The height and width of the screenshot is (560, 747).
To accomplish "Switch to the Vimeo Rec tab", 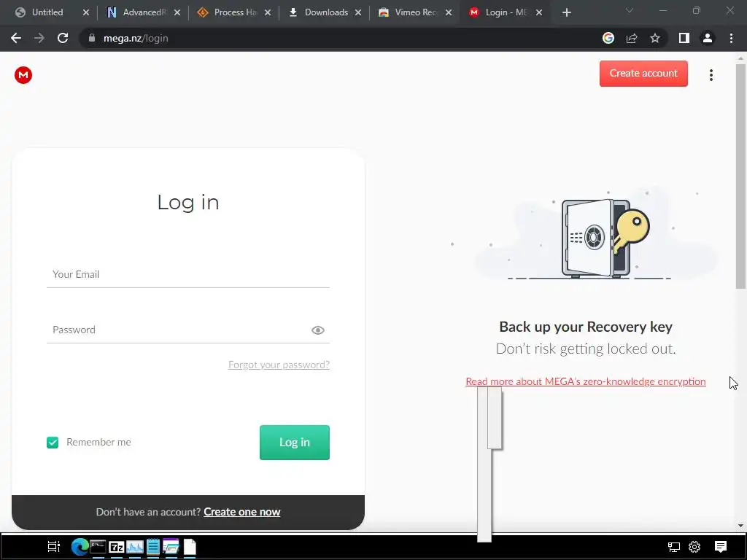I will 411,12.
